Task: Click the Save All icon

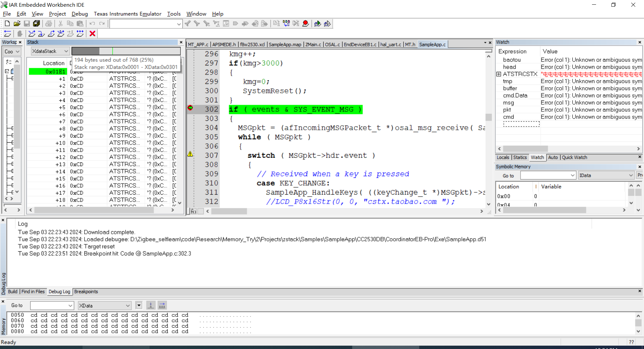Action: tap(36, 23)
